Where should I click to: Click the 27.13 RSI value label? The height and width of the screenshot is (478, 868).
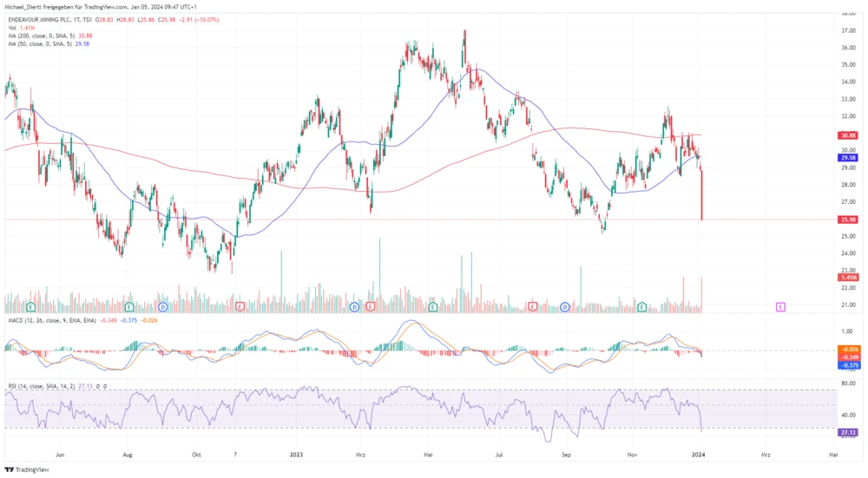[x=848, y=431]
